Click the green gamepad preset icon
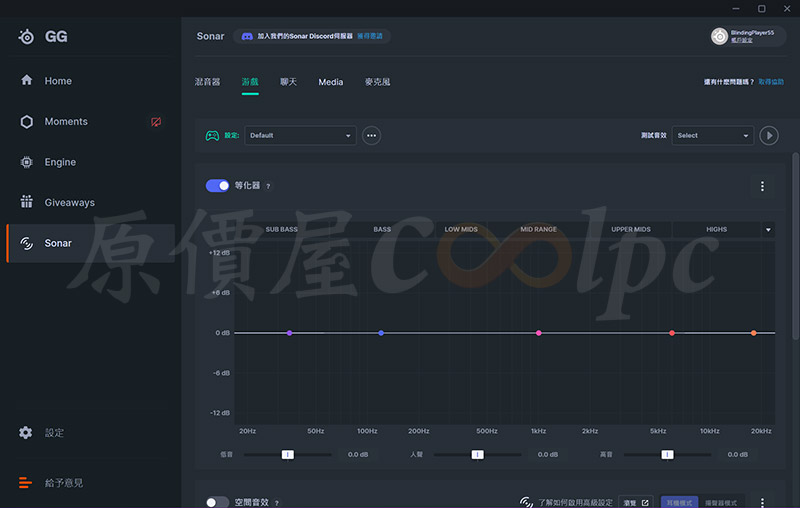 click(212, 136)
